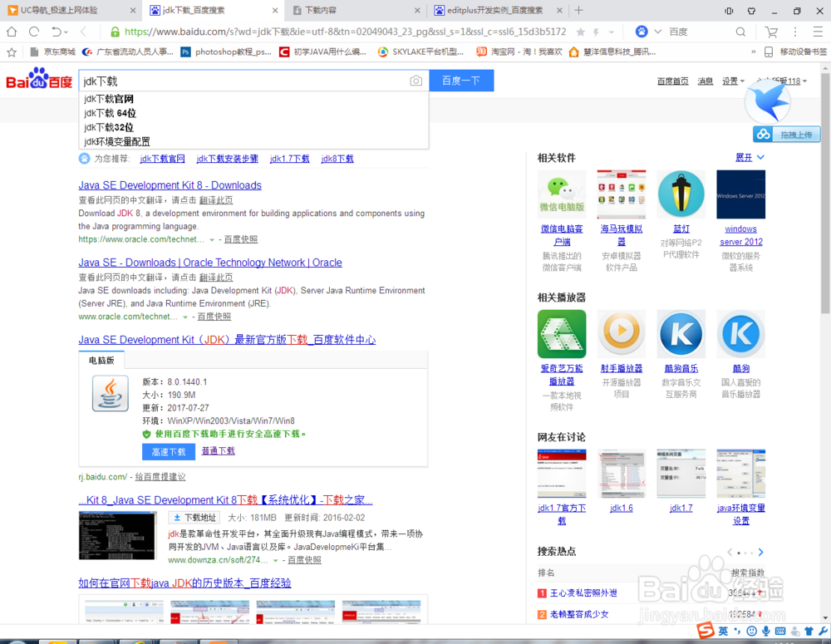Click the undo/restore tab arrow icon
The image size is (831, 644).
click(57, 32)
